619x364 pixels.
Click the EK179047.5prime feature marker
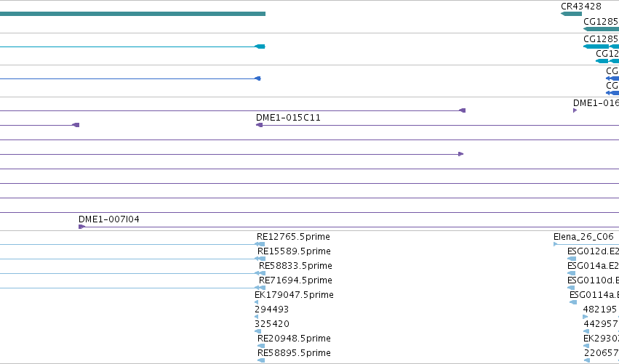[x=257, y=302]
